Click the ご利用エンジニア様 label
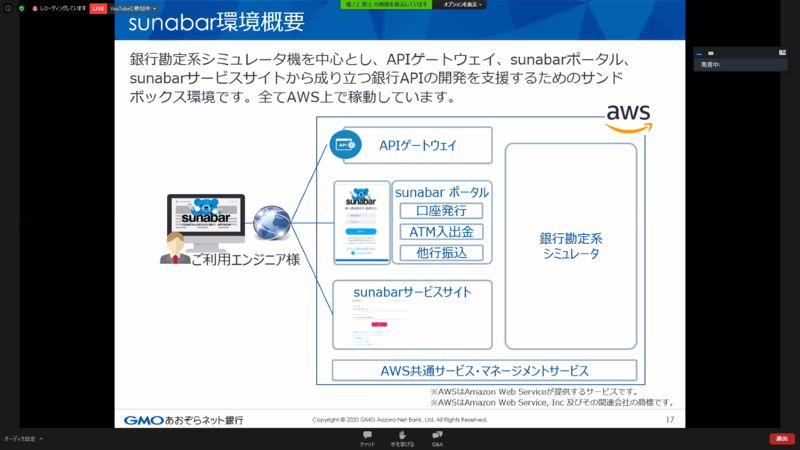The height and width of the screenshot is (450, 800). [245, 260]
